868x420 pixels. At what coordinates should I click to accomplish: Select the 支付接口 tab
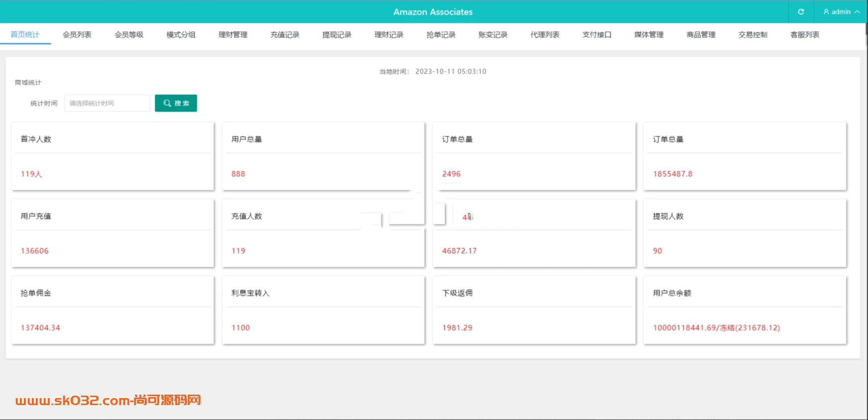pyautogui.click(x=597, y=35)
